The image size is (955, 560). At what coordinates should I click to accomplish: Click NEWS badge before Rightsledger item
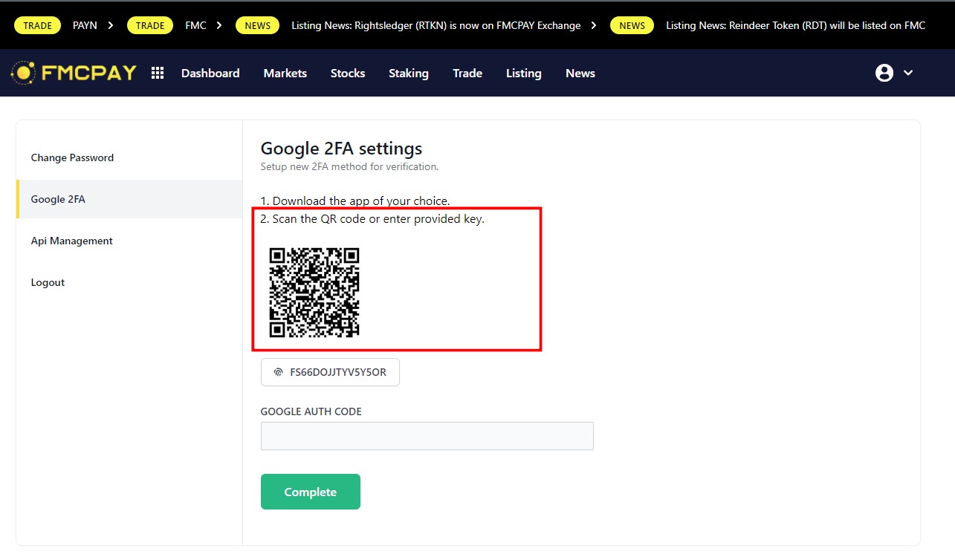[258, 25]
